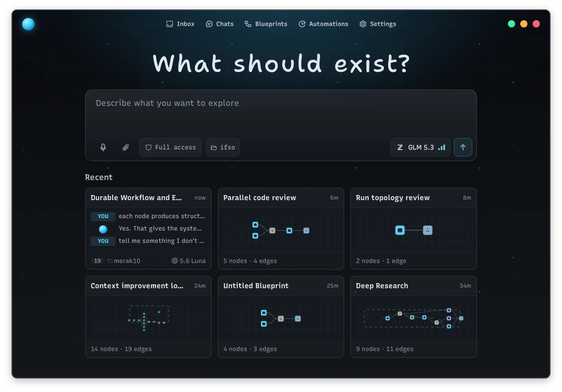Viewport: 562px width, 392px height.
Task: Click the Inbox tray icon
Action: (170, 24)
